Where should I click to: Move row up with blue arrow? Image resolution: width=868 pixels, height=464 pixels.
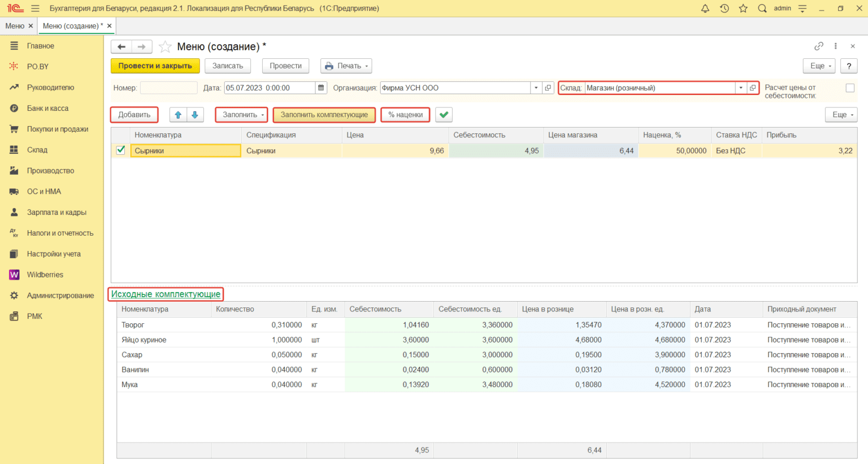click(x=178, y=115)
